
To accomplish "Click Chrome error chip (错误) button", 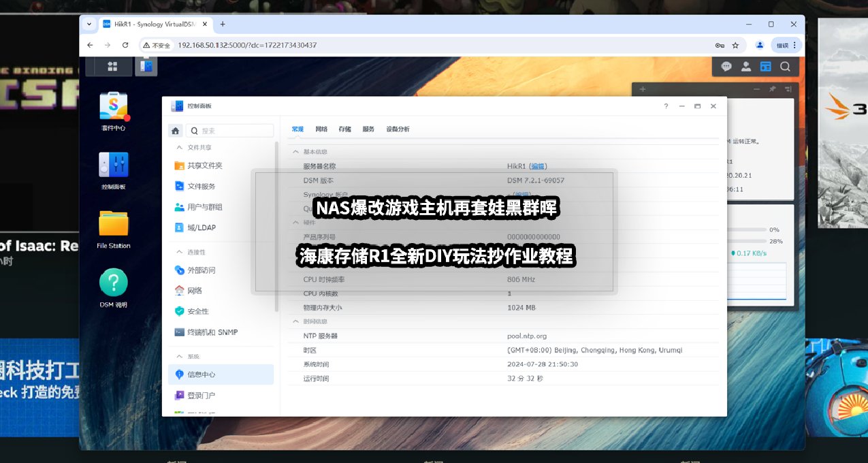I will [x=786, y=45].
